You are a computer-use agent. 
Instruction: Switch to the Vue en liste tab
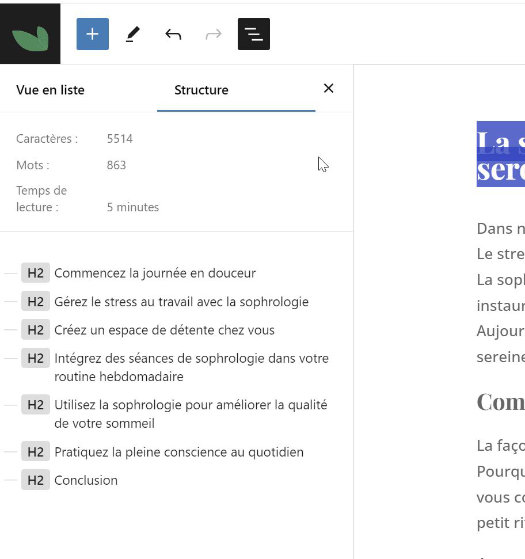50,90
